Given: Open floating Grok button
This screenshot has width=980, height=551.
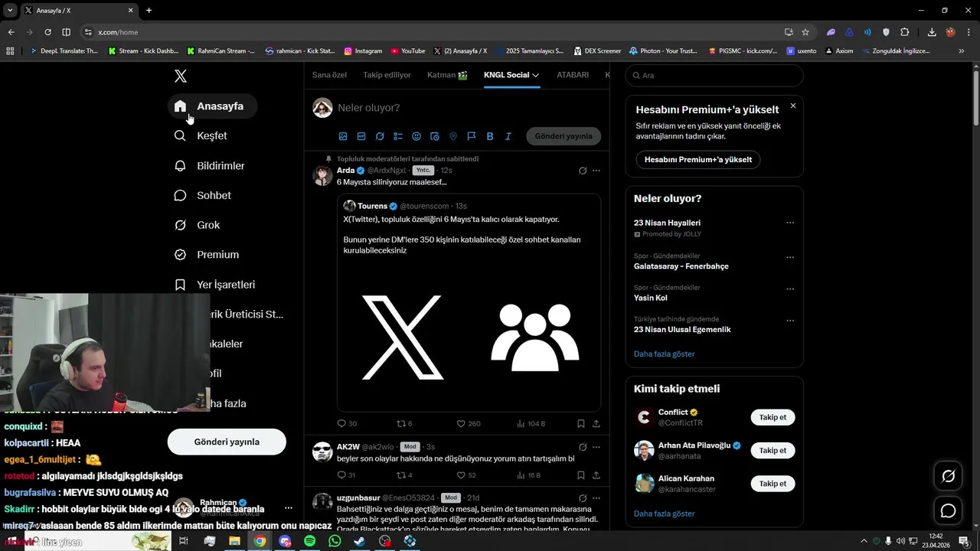Looking at the screenshot, I should [x=948, y=476].
